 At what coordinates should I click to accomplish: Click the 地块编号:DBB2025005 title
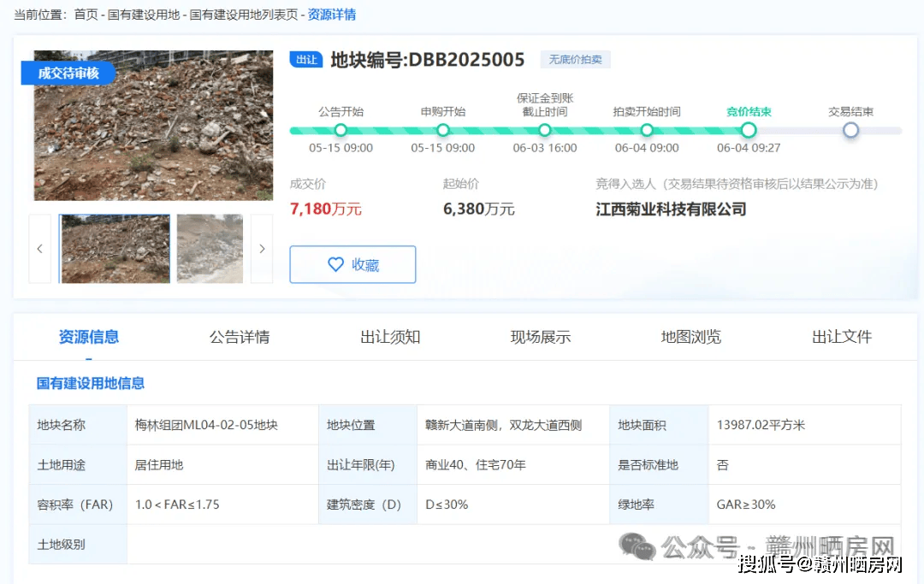click(x=427, y=60)
